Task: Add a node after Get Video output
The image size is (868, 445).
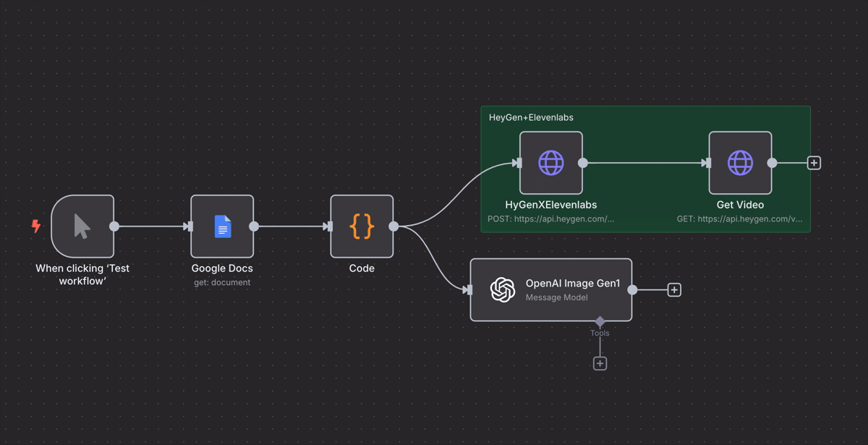Action: point(814,163)
